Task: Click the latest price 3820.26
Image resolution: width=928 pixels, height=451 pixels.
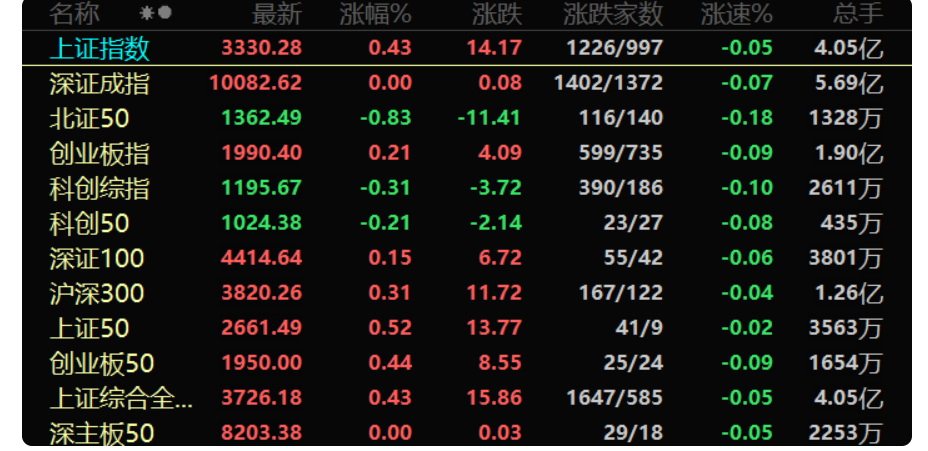Action: (x=262, y=292)
